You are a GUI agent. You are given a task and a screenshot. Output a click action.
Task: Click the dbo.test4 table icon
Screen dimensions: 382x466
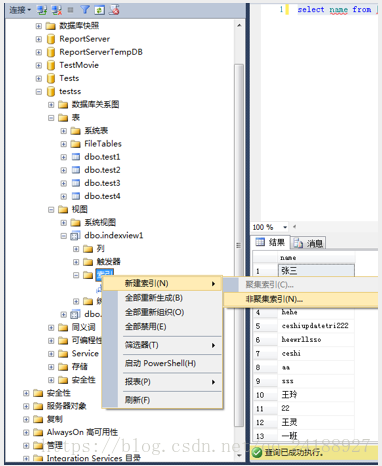(x=76, y=196)
